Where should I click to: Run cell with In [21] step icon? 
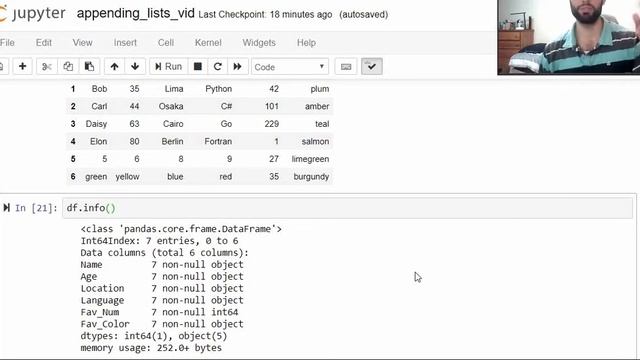click(x=7, y=208)
